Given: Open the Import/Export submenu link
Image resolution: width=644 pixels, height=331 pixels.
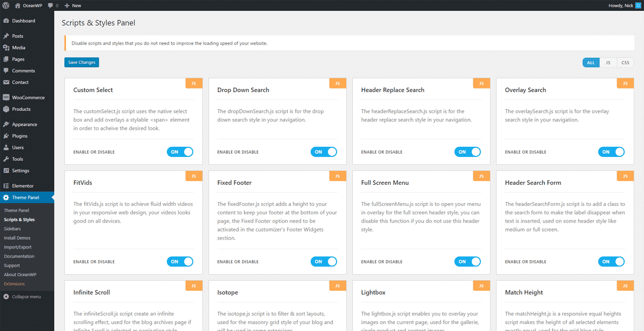Looking at the screenshot, I should pyautogui.click(x=18, y=247).
